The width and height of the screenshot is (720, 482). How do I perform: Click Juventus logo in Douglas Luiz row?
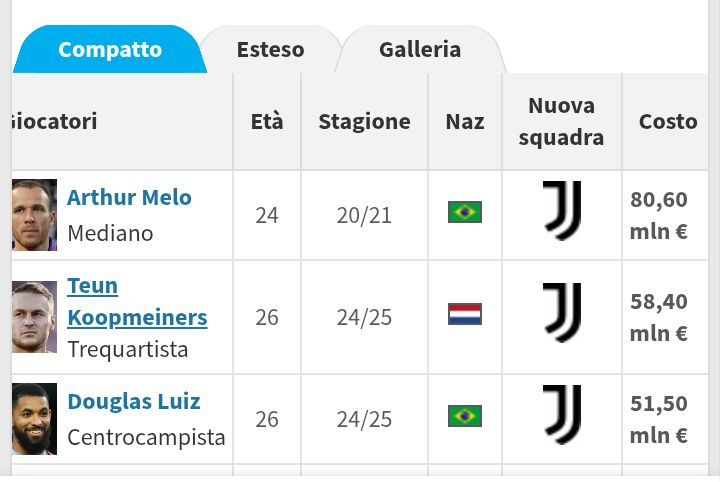(x=561, y=415)
